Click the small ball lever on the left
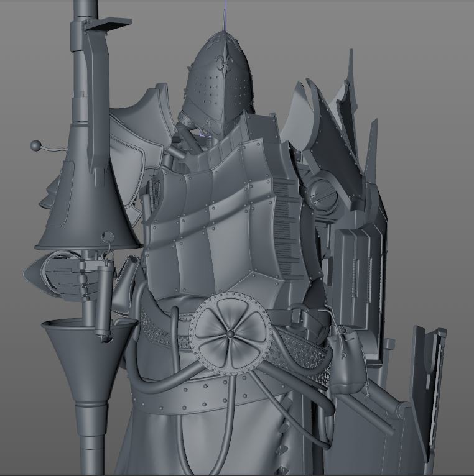 (35, 146)
